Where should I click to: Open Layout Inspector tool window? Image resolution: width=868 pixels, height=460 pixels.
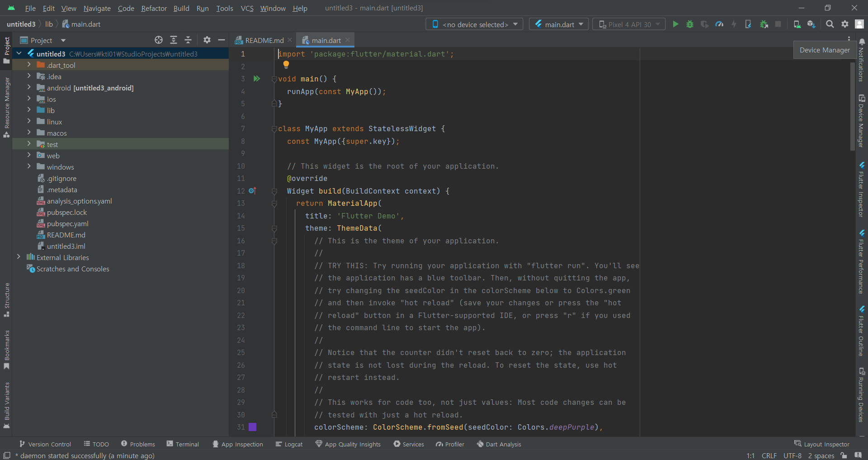(x=822, y=444)
